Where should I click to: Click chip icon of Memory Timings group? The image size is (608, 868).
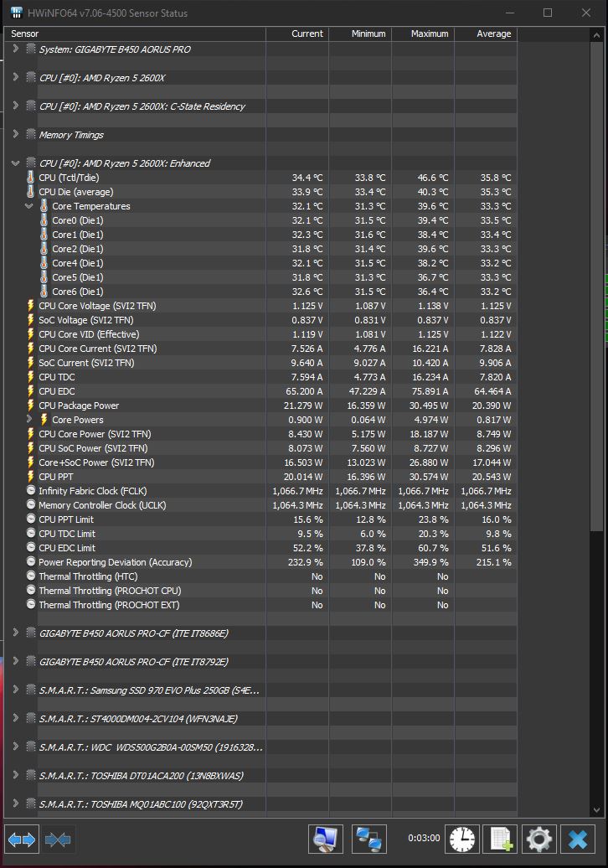click(x=31, y=135)
